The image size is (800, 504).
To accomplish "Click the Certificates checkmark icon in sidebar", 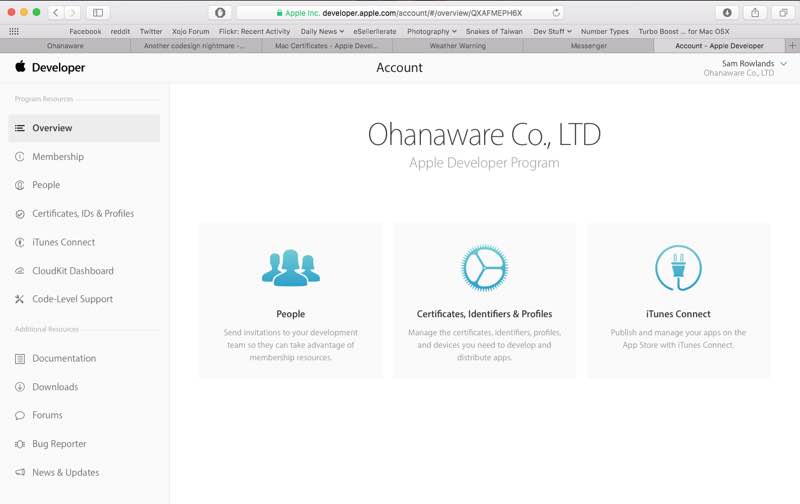I will click(x=19, y=214).
